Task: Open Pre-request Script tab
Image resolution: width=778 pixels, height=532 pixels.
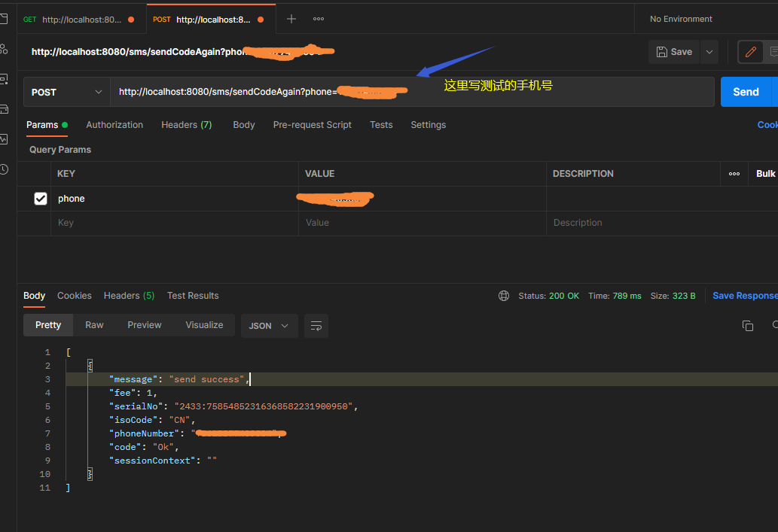Action: (x=312, y=125)
